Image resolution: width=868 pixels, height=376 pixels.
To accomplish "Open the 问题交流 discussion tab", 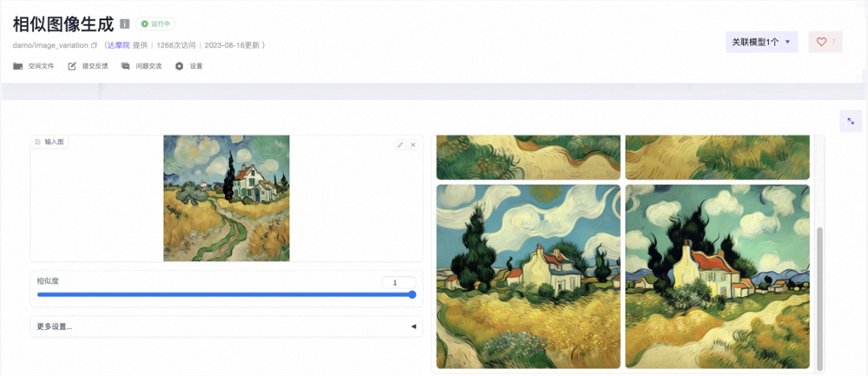I will (x=141, y=66).
